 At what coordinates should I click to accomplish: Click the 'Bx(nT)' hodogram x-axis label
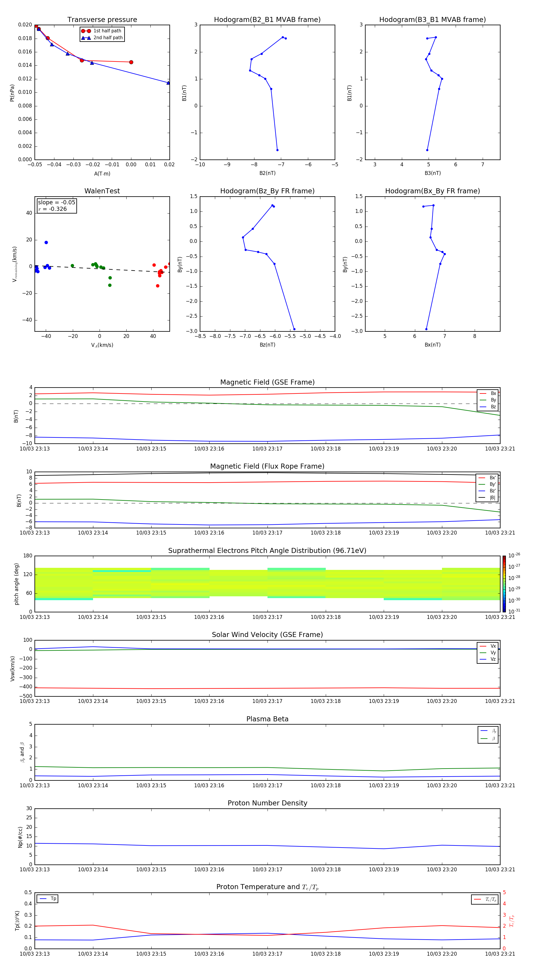coord(432,345)
